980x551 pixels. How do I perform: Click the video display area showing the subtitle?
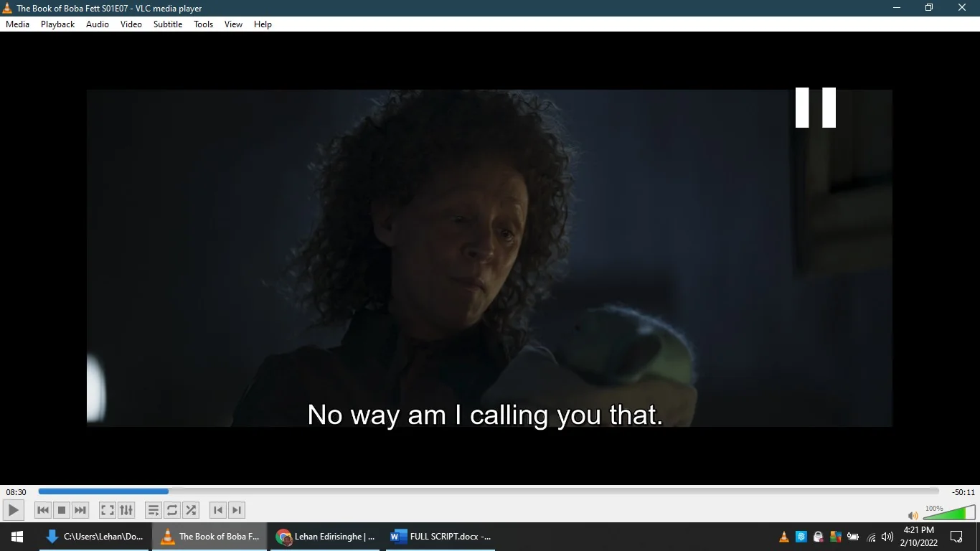click(x=489, y=258)
